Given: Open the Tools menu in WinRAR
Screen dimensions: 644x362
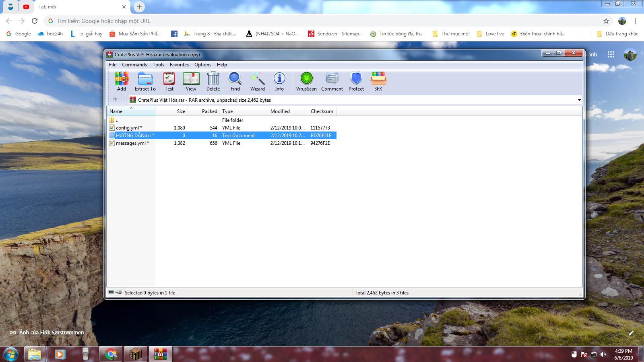Looking at the screenshot, I should (158, 65).
